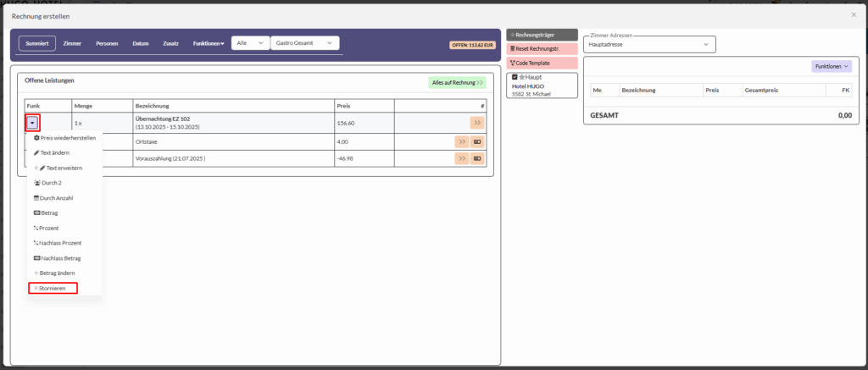Viewport: 868px width, 370px height.
Task: Click the double-arrow button for Vorauszahlung
Action: click(462, 158)
